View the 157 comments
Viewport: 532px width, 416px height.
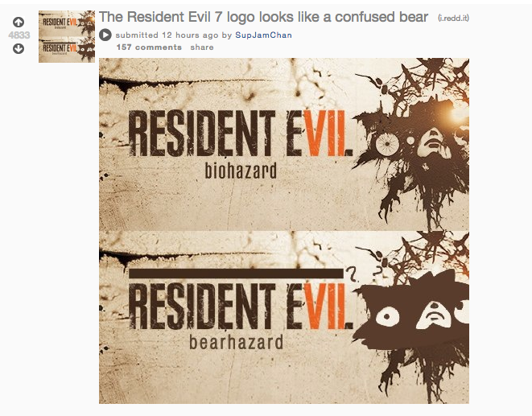point(149,47)
